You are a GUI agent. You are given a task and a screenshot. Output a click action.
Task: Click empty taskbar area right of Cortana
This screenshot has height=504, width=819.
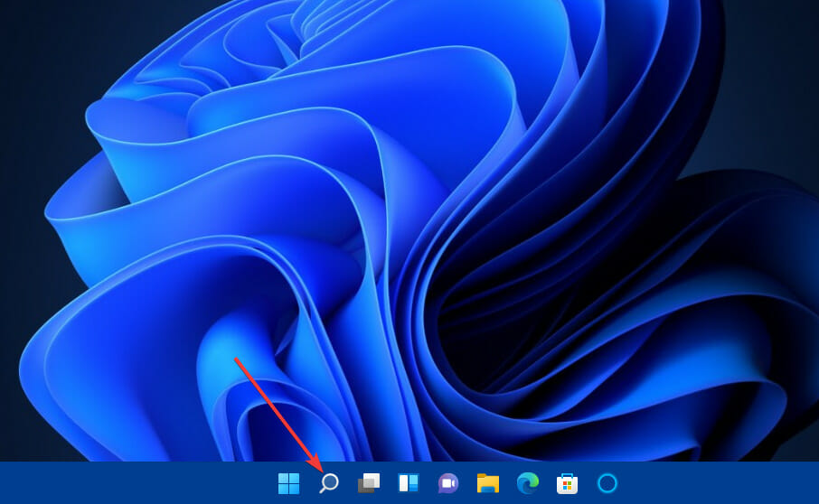723,483
